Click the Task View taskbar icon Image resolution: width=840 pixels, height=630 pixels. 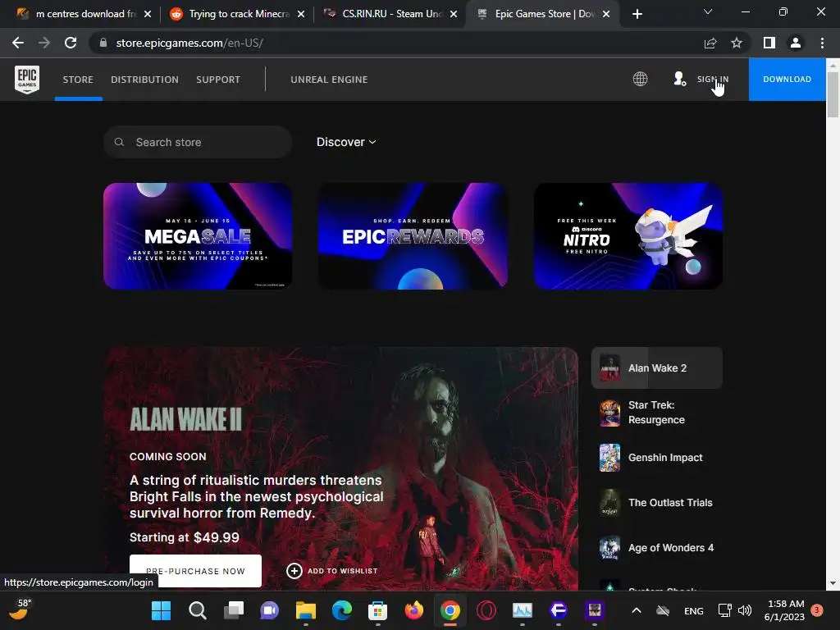pyautogui.click(x=234, y=610)
